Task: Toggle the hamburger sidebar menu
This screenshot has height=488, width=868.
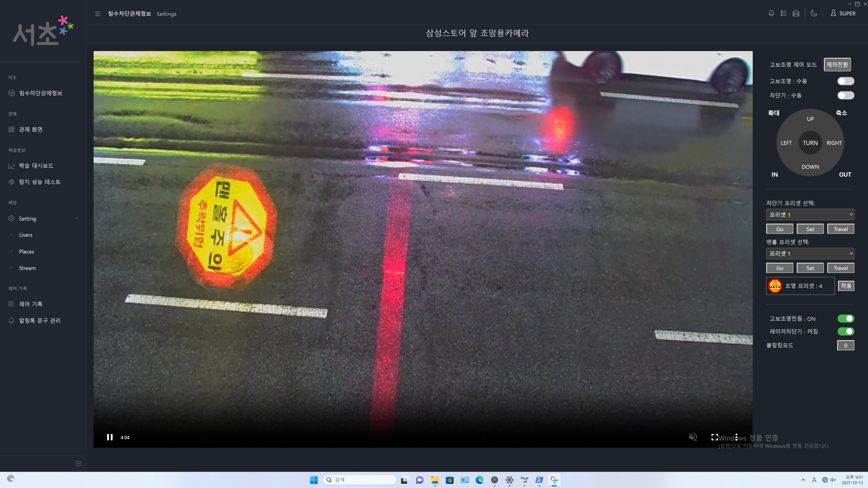Action: [x=98, y=14]
